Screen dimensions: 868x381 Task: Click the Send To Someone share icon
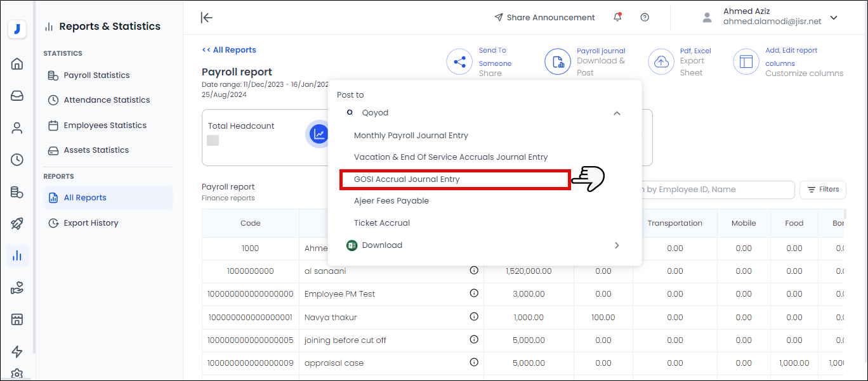click(459, 61)
